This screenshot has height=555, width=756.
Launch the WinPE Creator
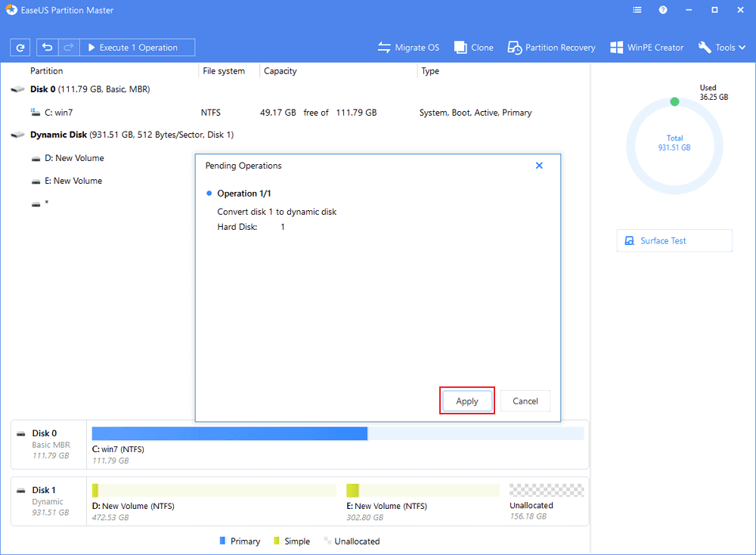click(646, 47)
